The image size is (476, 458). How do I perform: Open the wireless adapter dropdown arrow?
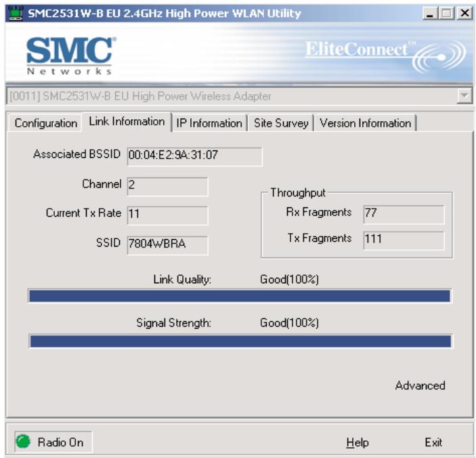pos(464,96)
